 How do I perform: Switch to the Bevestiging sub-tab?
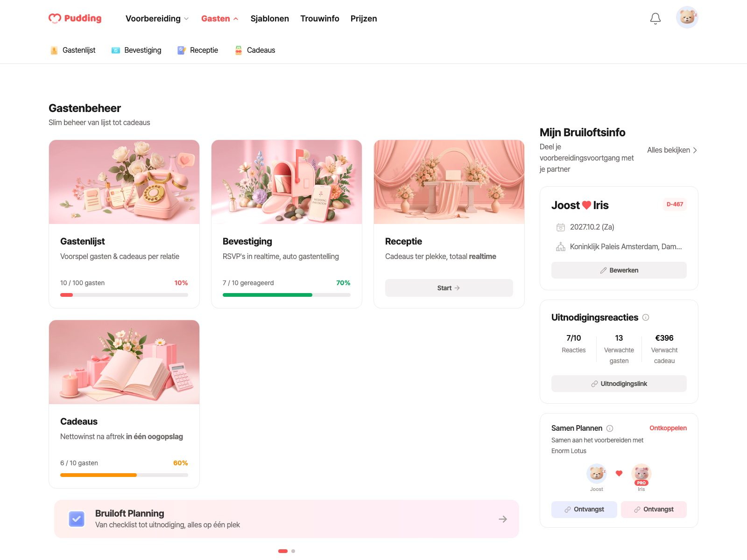pos(136,50)
